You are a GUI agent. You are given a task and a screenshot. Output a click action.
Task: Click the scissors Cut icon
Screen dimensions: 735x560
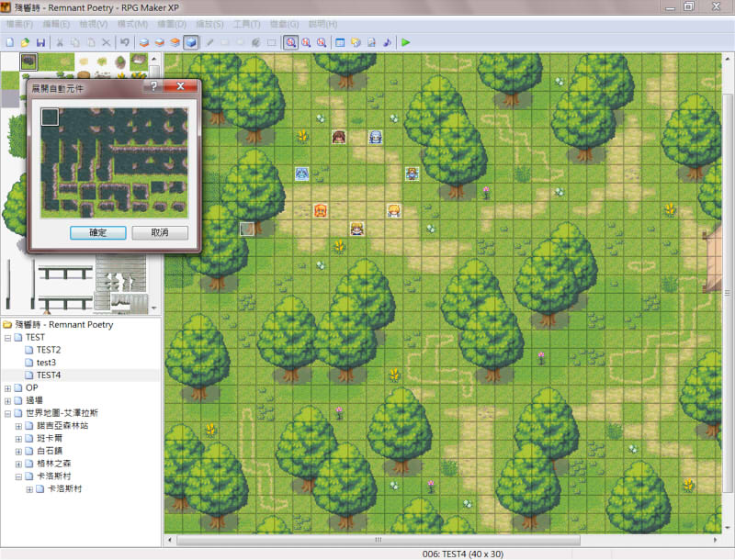[x=60, y=42]
